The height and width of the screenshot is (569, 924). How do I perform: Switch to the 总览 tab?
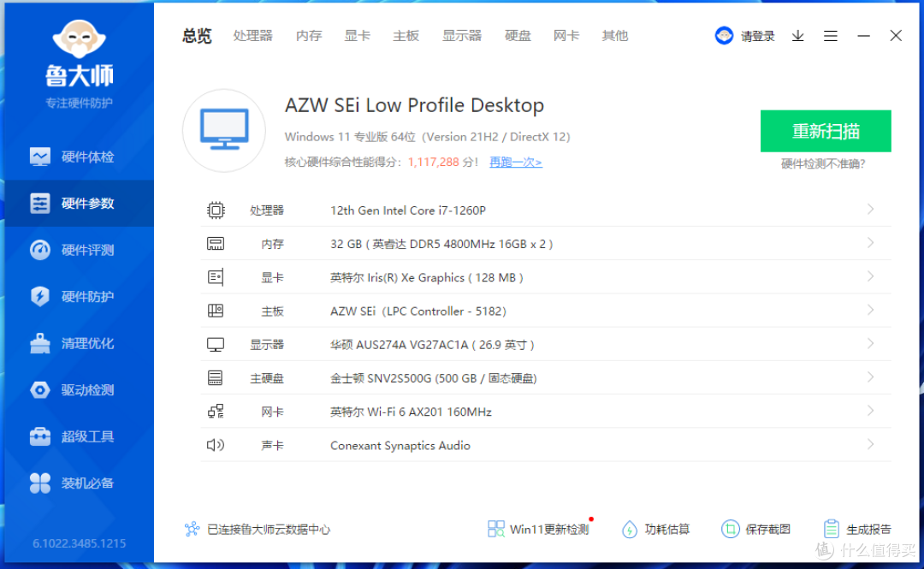point(197,36)
